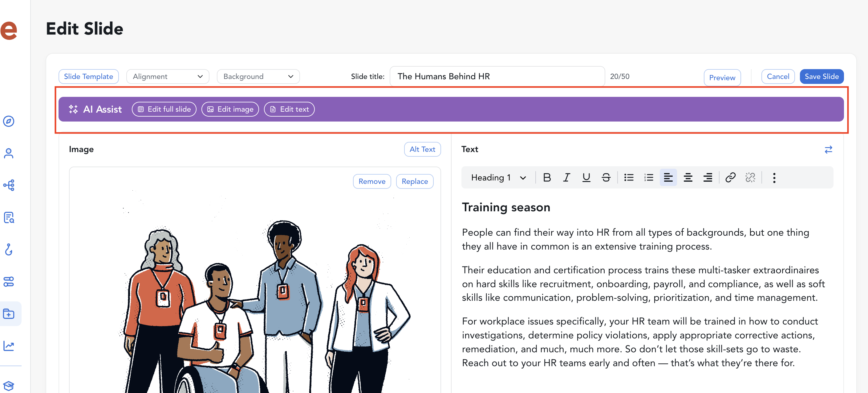
Task: Right align the text
Action: tap(708, 177)
